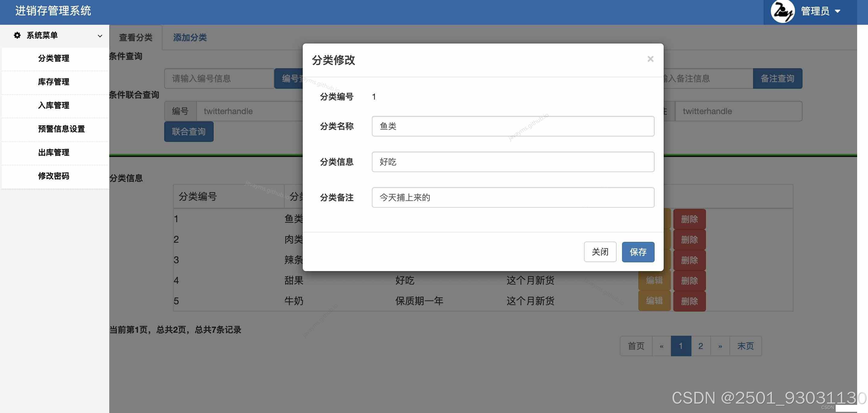The width and height of the screenshot is (868, 413).
Task: Go to 首页 in pagination
Action: pyautogui.click(x=636, y=346)
